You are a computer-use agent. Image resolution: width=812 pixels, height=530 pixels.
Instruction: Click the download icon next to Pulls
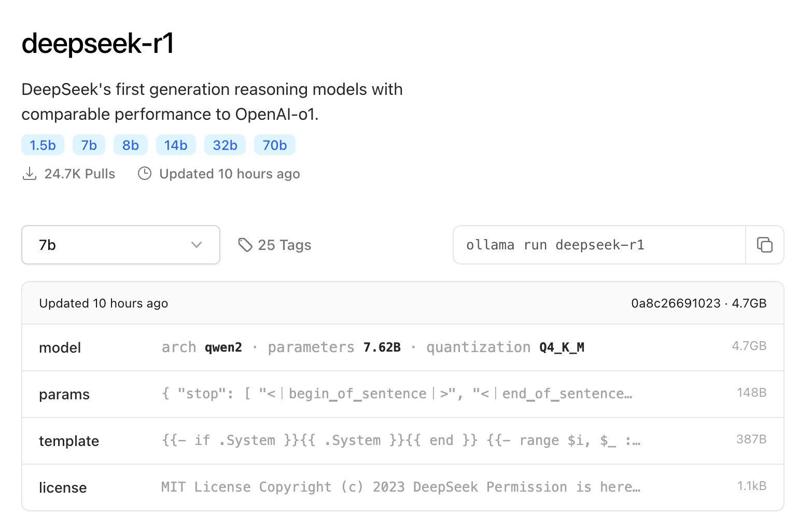[x=30, y=174]
